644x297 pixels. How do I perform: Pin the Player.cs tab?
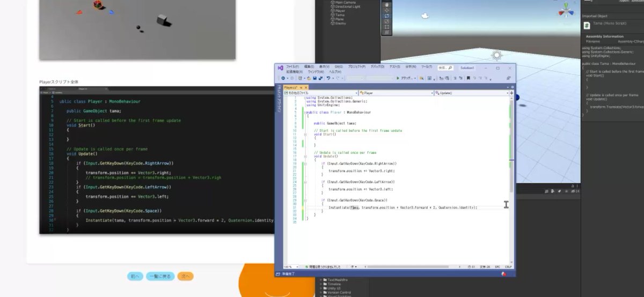(x=301, y=87)
